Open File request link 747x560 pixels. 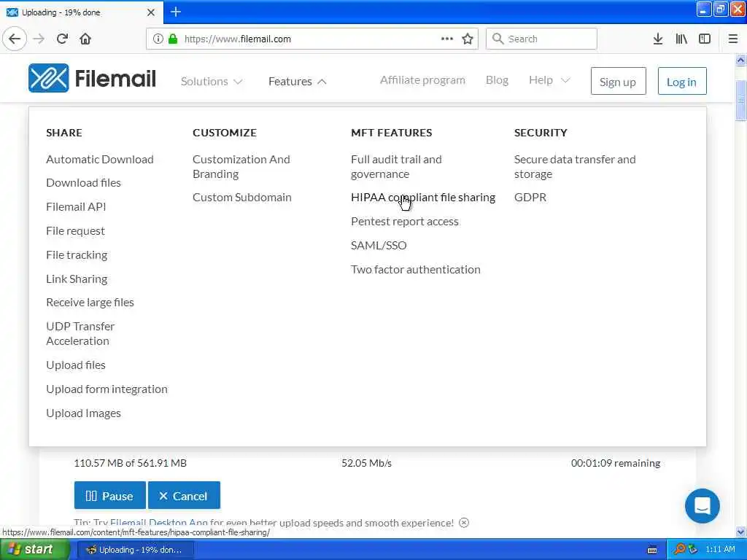(75, 231)
